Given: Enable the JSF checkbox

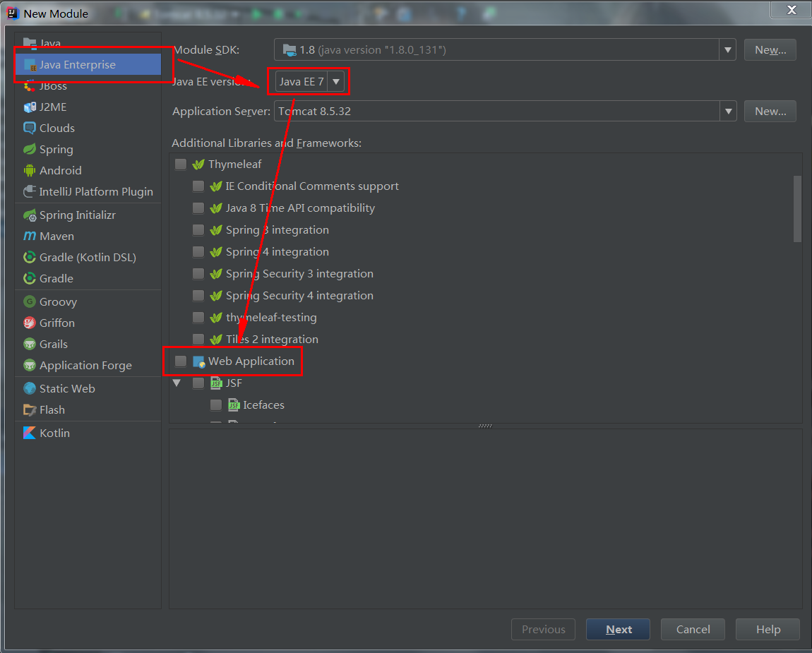Looking at the screenshot, I should (x=198, y=383).
